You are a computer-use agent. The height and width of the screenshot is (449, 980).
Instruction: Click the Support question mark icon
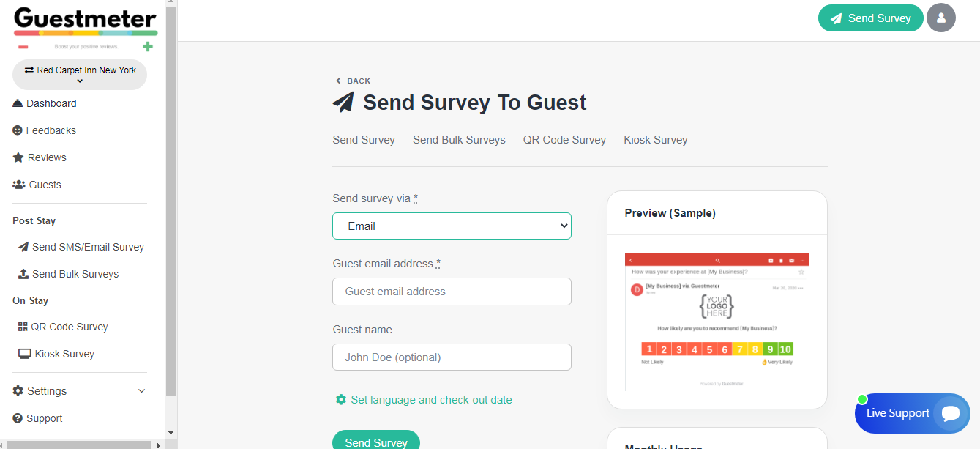18,418
